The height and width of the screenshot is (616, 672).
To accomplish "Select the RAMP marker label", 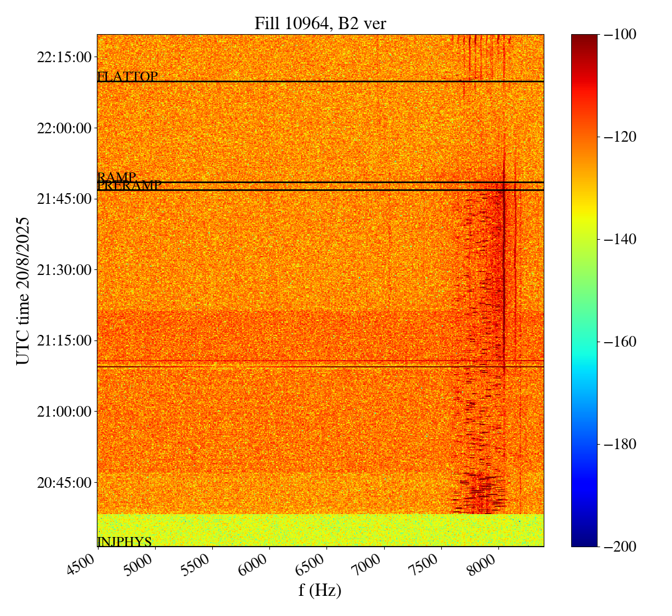I will [x=116, y=177].
